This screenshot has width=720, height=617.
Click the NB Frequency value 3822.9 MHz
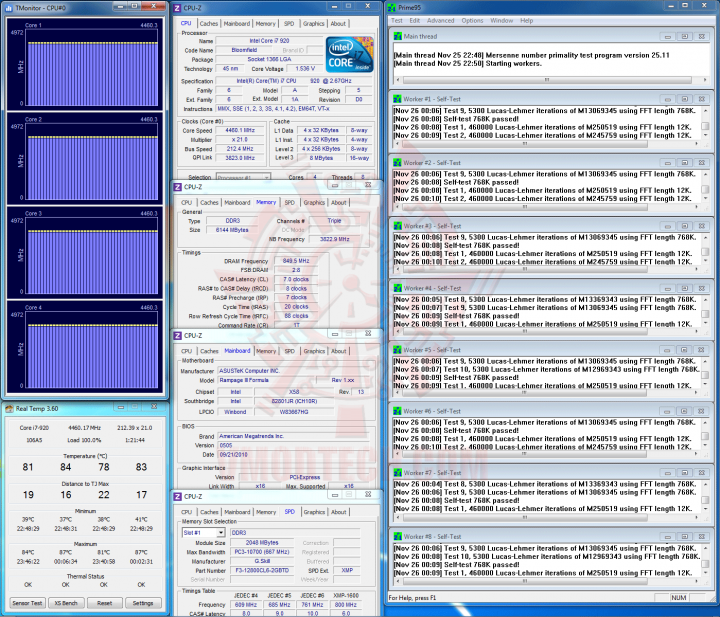coord(335,239)
